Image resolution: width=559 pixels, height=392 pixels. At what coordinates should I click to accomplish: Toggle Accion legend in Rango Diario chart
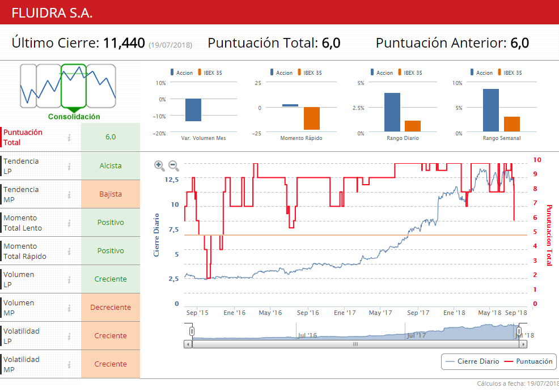pos(382,73)
